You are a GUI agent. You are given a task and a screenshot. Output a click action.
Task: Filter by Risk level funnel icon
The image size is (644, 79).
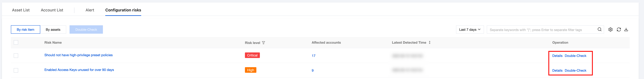point(263,43)
